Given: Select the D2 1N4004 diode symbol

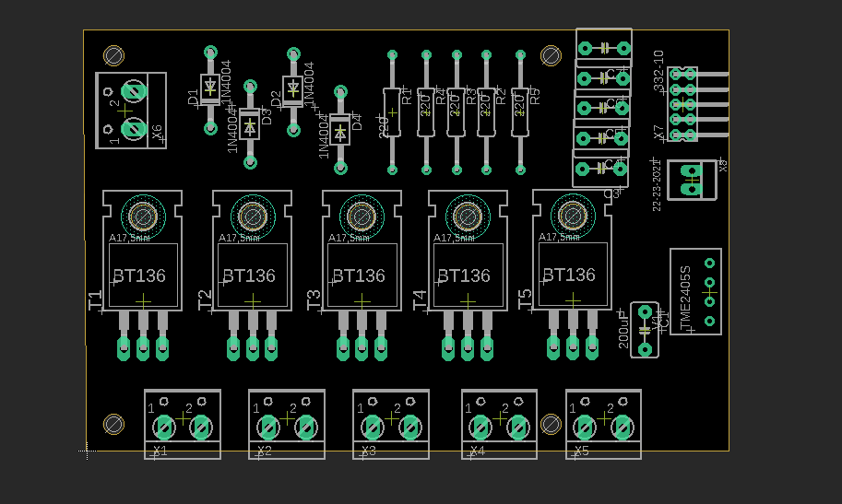Looking at the screenshot, I should click(293, 88).
